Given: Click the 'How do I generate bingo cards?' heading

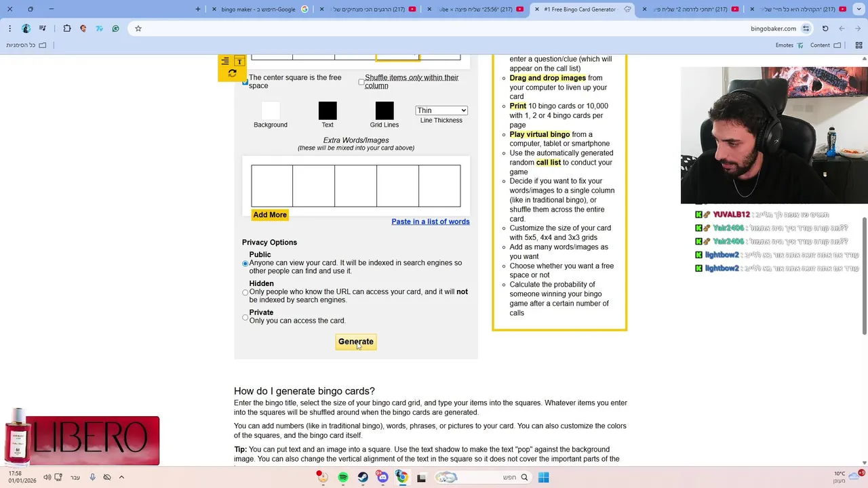Looking at the screenshot, I should click(304, 391).
